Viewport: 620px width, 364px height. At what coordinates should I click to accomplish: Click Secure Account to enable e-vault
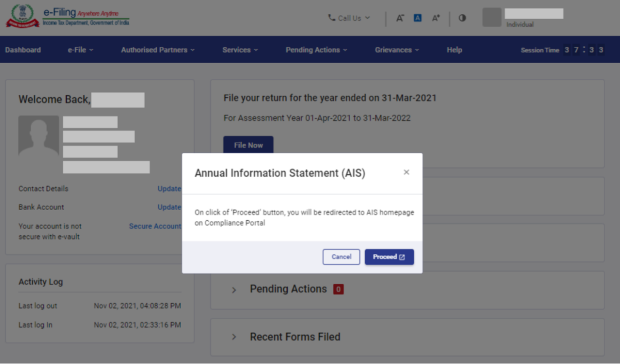(155, 226)
